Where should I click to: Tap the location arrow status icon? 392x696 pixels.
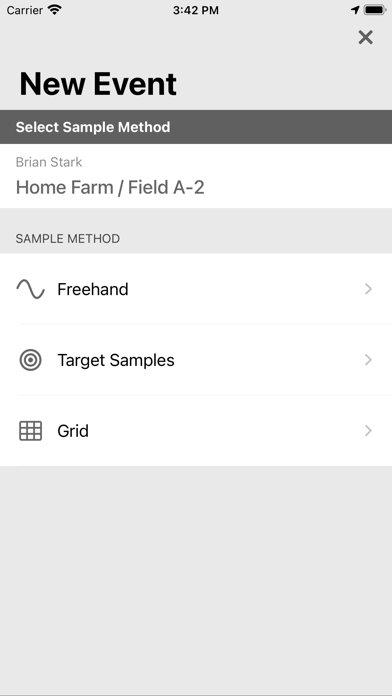(355, 10)
